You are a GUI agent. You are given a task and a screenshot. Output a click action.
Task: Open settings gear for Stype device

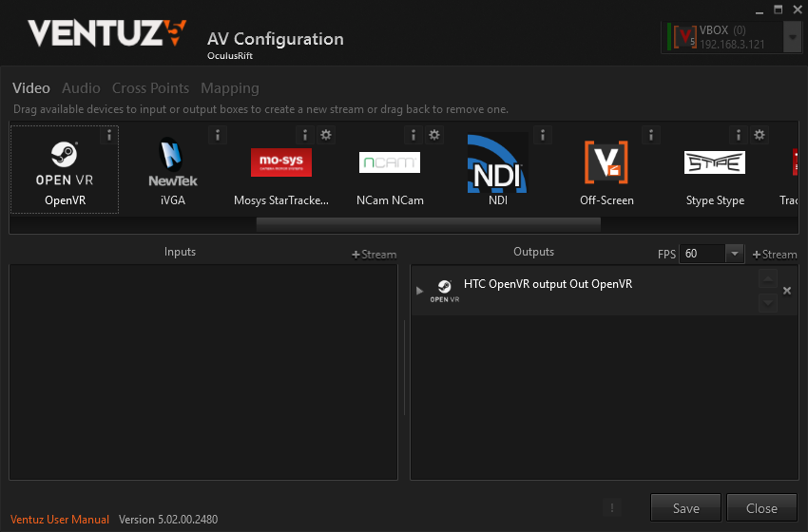click(760, 135)
